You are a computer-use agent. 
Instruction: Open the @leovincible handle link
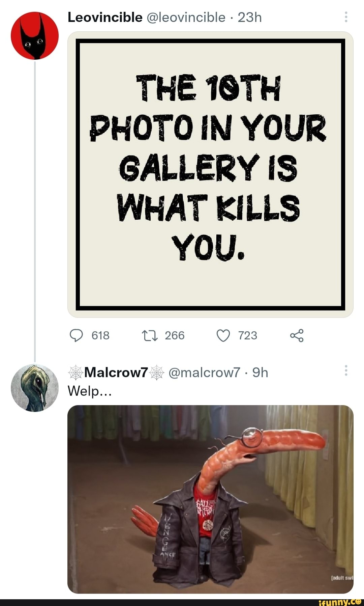pyautogui.click(x=186, y=17)
